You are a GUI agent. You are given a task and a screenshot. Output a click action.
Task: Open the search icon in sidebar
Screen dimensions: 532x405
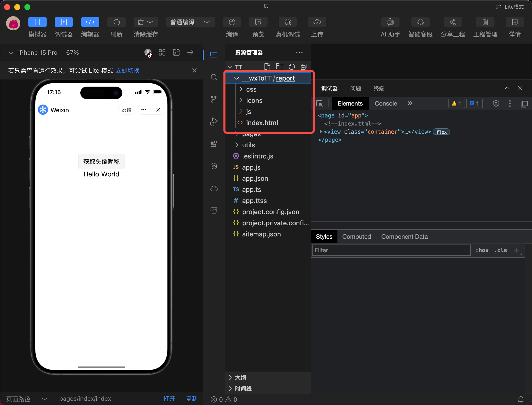214,77
